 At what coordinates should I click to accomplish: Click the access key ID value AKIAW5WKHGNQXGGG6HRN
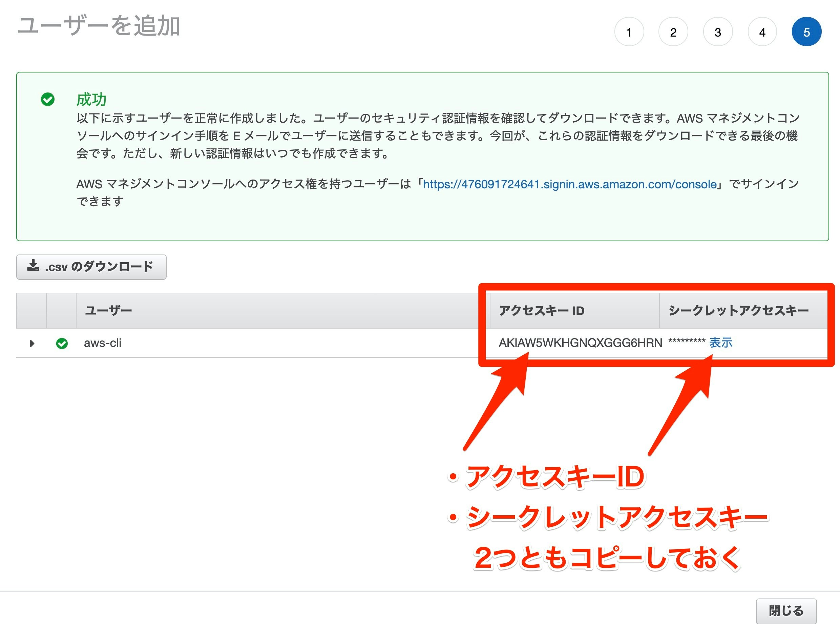pyautogui.click(x=580, y=342)
